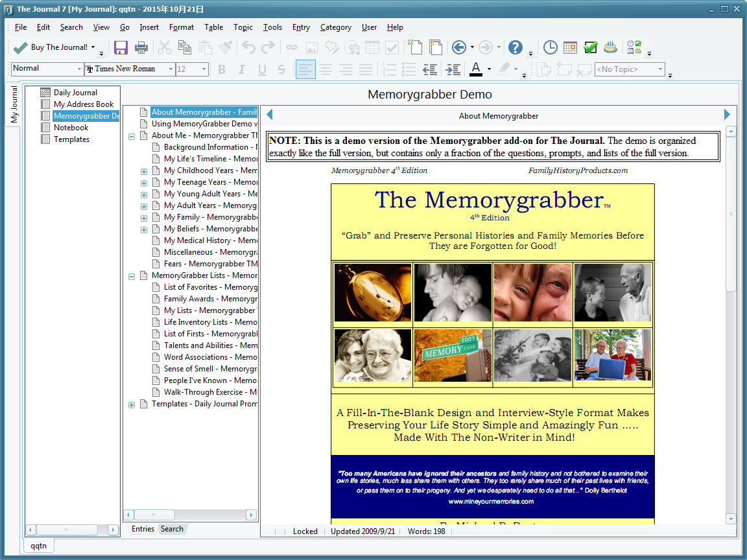The width and height of the screenshot is (747, 560).
Task: Toggle Bold formatting
Action: click(x=222, y=69)
